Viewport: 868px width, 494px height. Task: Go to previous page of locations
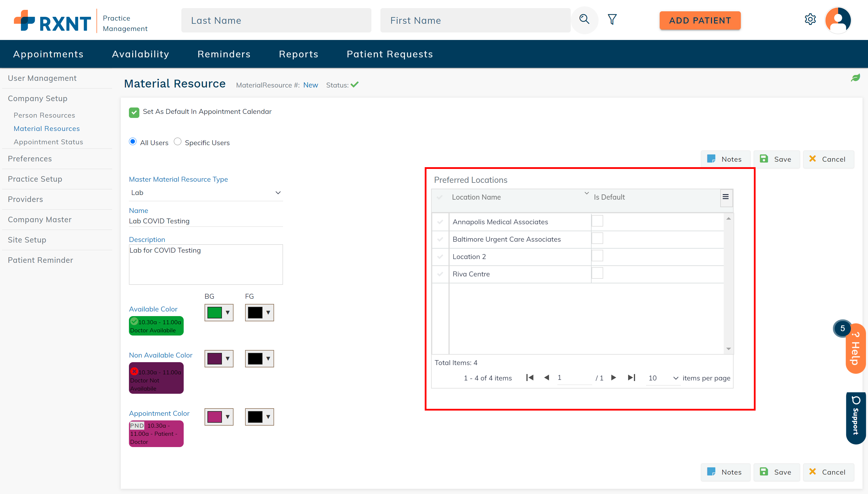tap(546, 378)
